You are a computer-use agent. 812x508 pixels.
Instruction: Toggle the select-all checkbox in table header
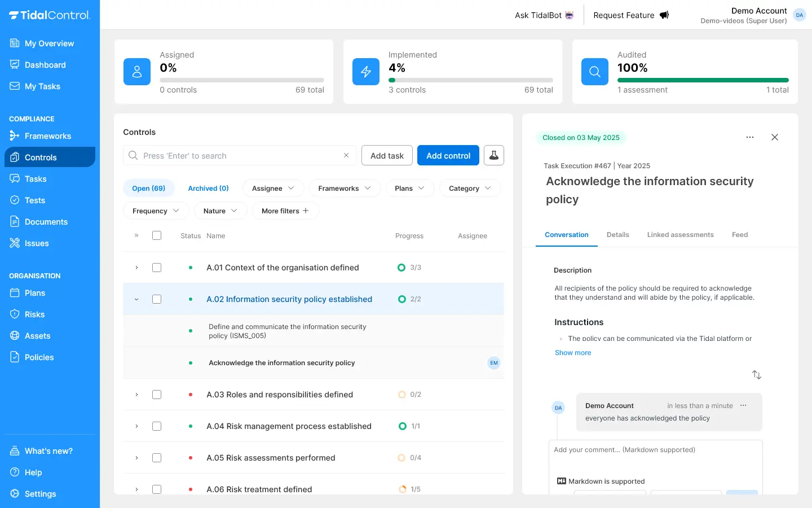[x=157, y=235]
